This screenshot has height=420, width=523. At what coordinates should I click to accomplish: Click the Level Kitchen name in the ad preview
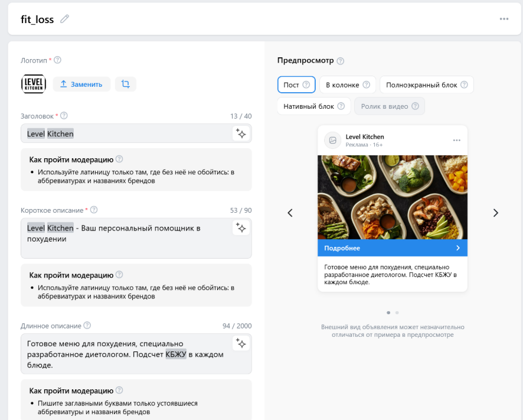pos(365,136)
